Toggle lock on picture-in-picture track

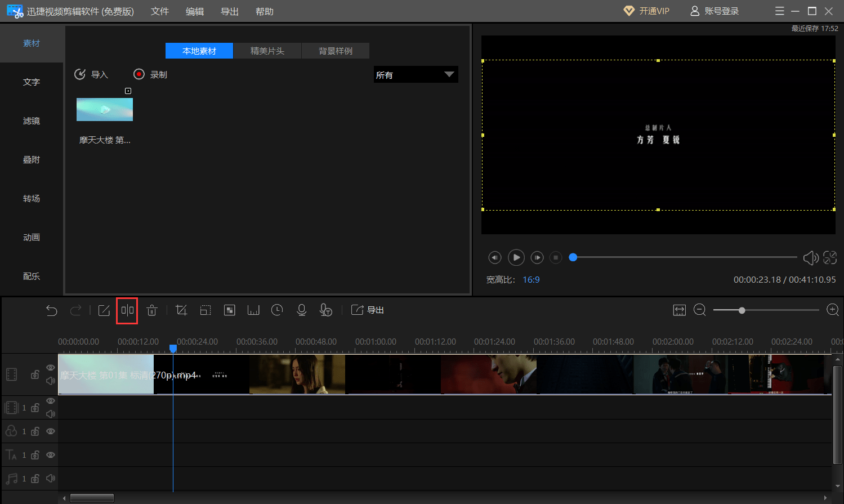click(x=35, y=408)
